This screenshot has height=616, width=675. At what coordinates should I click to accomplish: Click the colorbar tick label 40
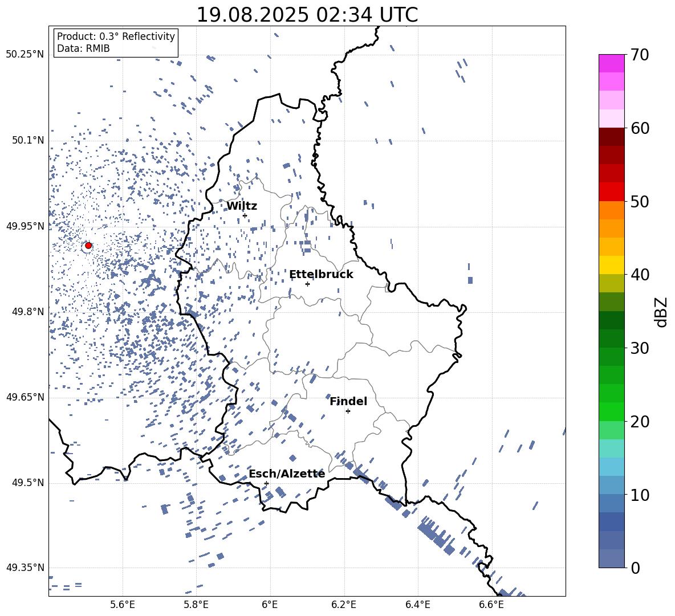[x=640, y=275]
